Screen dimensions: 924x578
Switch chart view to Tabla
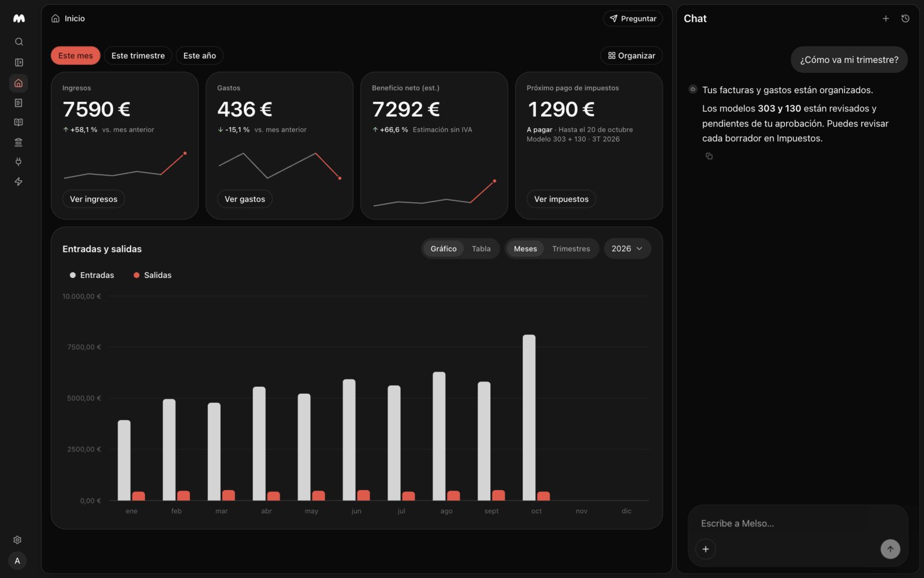[x=481, y=249]
